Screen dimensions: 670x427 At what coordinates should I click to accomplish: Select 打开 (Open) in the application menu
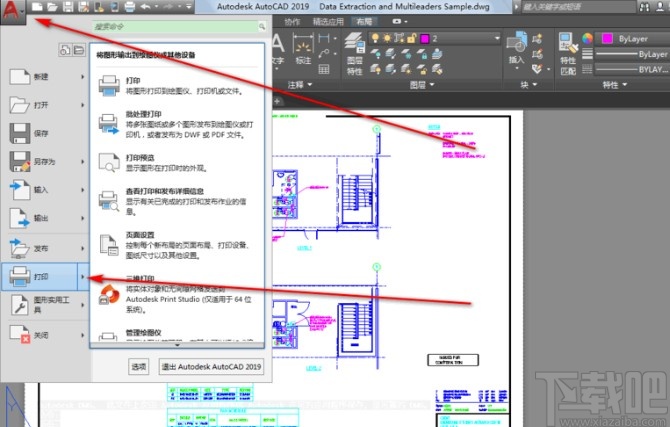coord(47,105)
